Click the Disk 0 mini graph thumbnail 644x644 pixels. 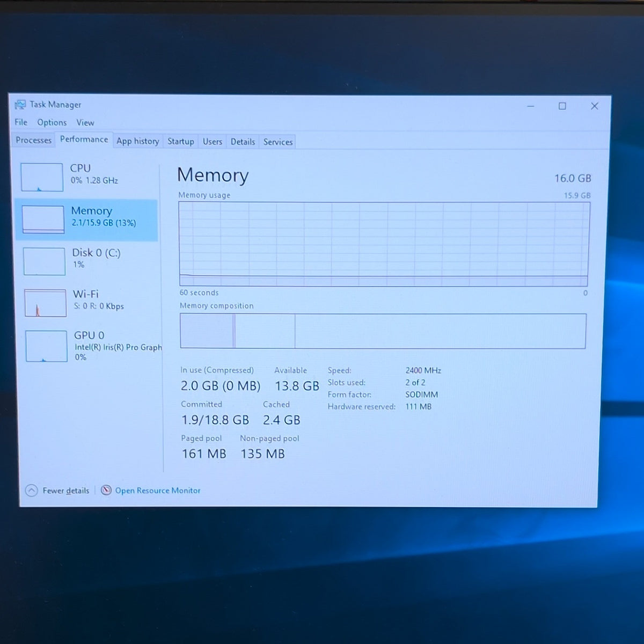click(x=45, y=261)
